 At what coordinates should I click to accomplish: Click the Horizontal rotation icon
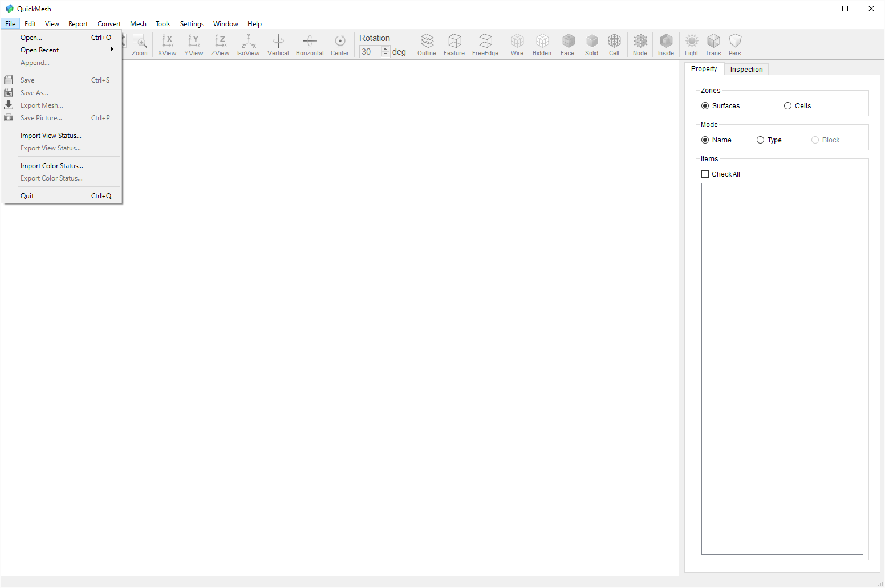tap(310, 44)
